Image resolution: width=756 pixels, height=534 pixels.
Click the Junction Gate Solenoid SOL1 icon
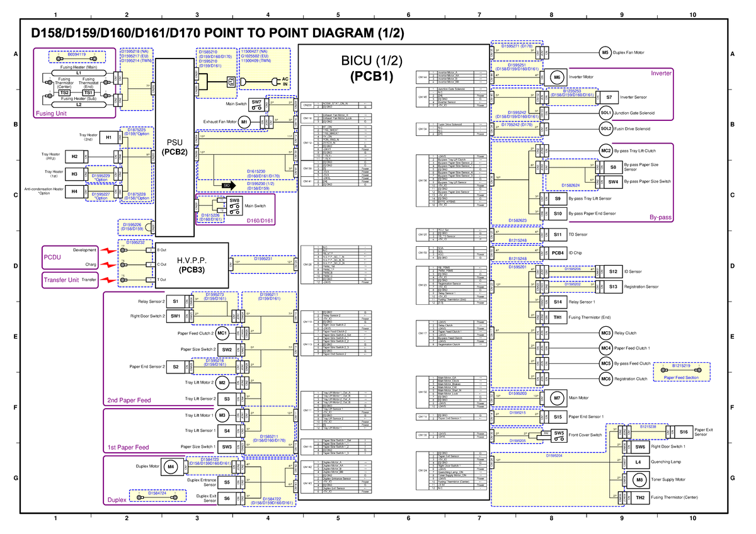coord(605,112)
